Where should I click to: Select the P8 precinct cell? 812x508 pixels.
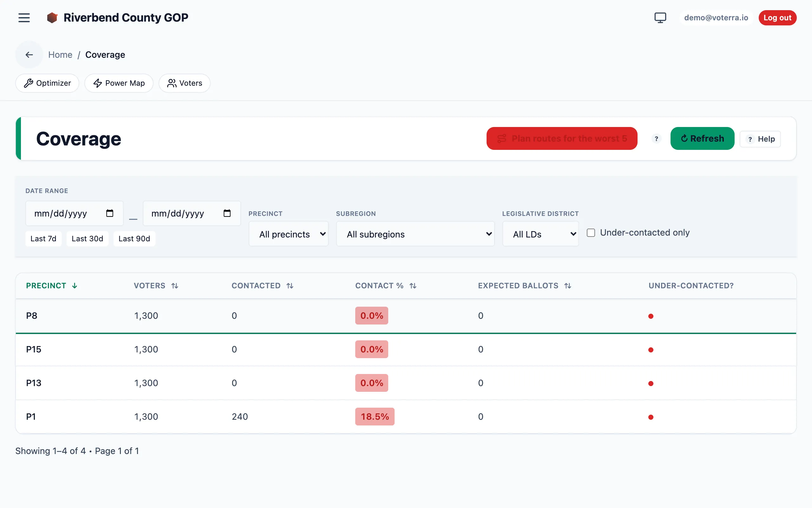[x=31, y=316]
